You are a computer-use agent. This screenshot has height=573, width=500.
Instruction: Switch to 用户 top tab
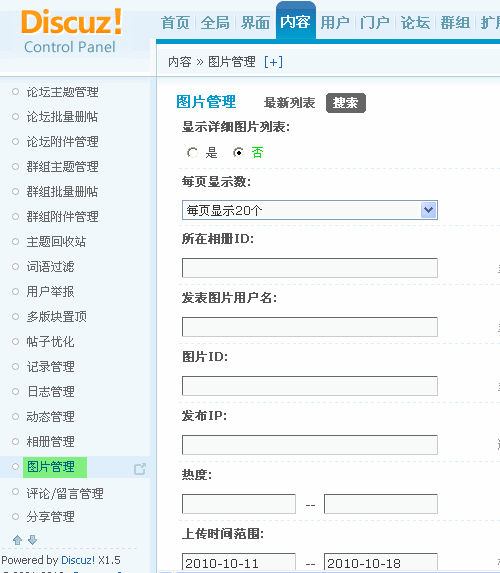click(335, 23)
